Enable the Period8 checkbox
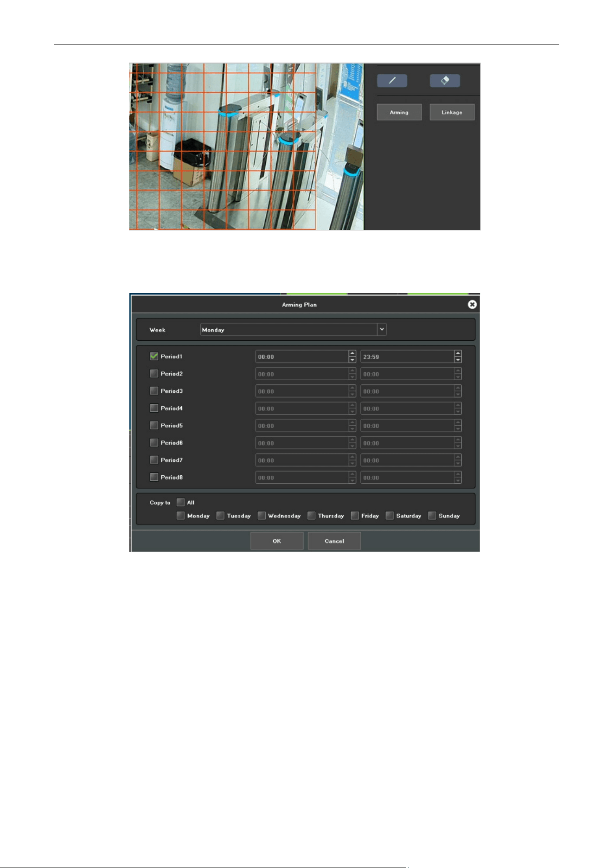The width and height of the screenshot is (614, 868). (154, 477)
